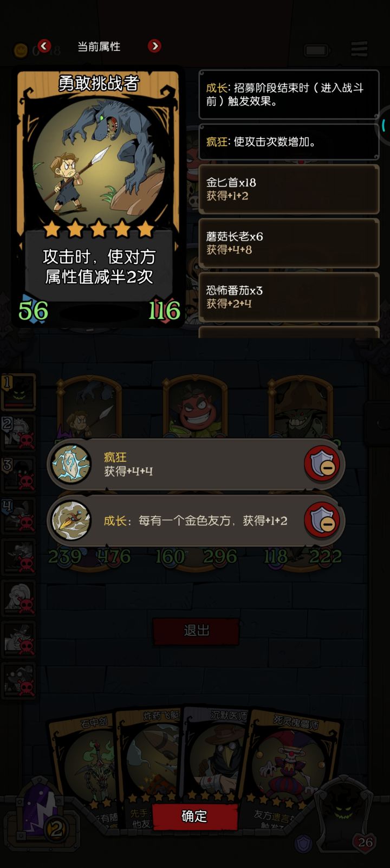The width and height of the screenshot is (390, 868).
Task: Open the hamburger menu icon at top right
Action: (359, 49)
